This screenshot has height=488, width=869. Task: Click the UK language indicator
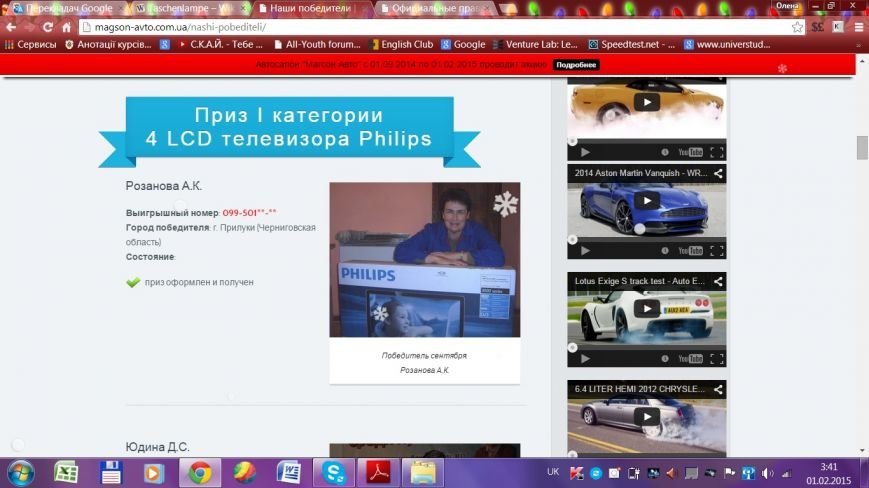click(553, 472)
